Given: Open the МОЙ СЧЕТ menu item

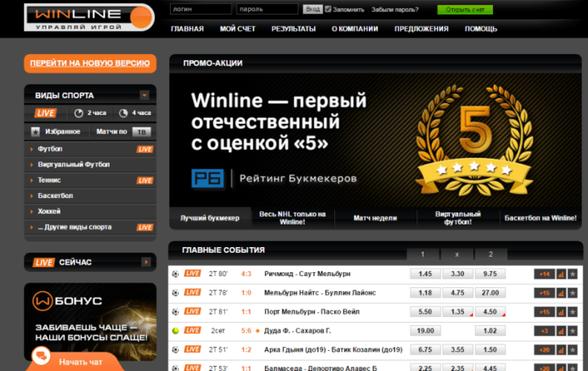Looking at the screenshot, I should tap(238, 29).
